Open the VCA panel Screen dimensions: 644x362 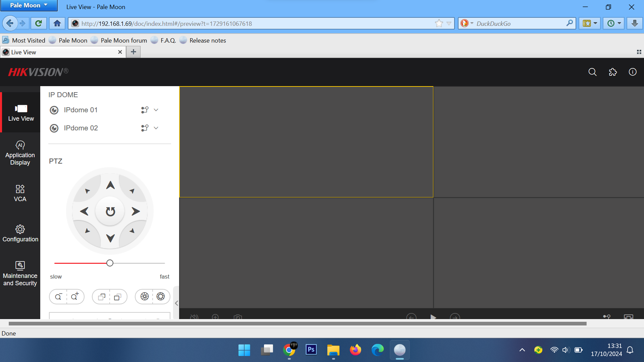pos(20,193)
